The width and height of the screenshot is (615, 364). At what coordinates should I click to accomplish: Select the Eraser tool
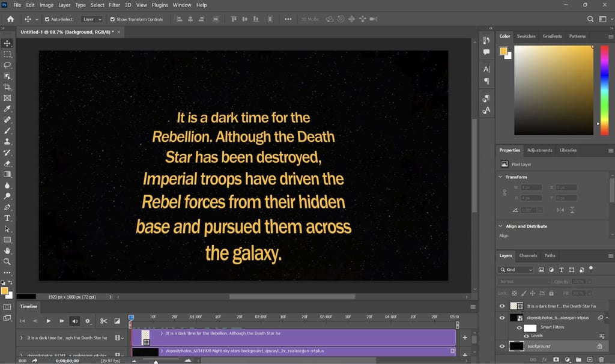click(7, 163)
